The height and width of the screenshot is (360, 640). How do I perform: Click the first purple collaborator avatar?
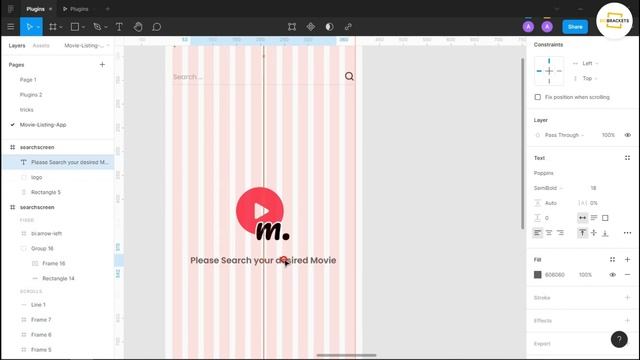[528, 27]
